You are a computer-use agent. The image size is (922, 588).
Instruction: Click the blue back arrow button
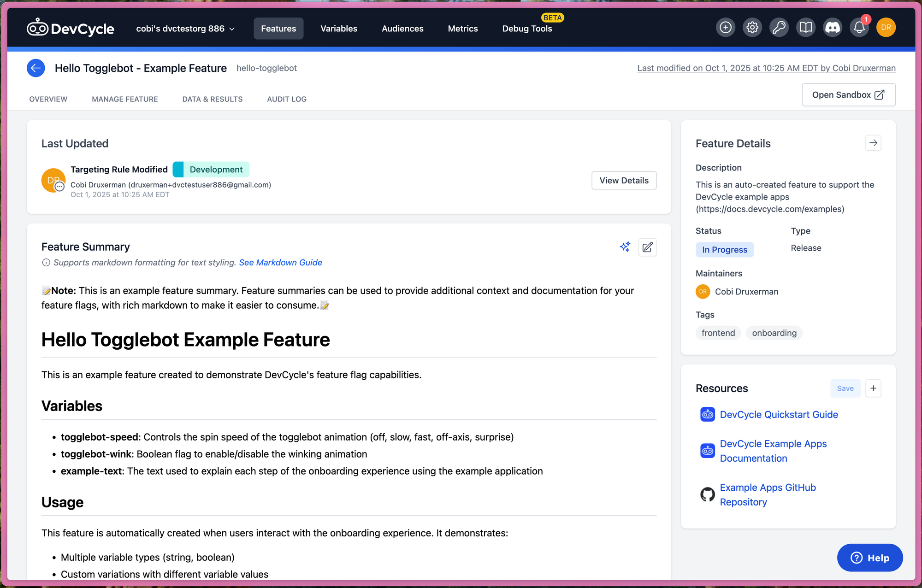[35, 68]
